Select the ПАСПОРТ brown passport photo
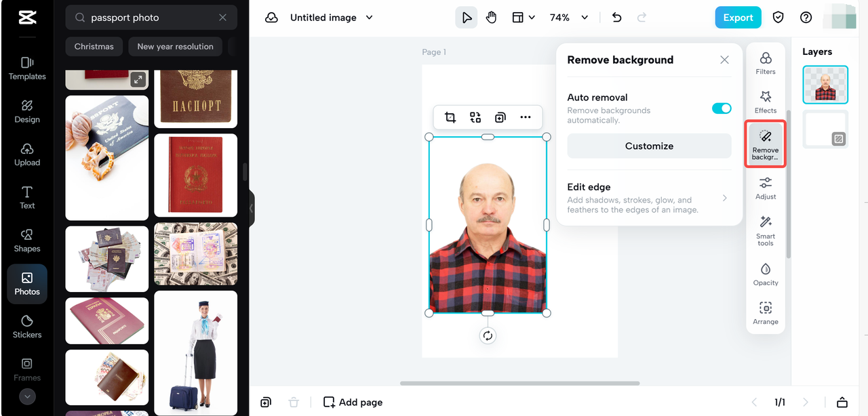 [x=196, y=99]
